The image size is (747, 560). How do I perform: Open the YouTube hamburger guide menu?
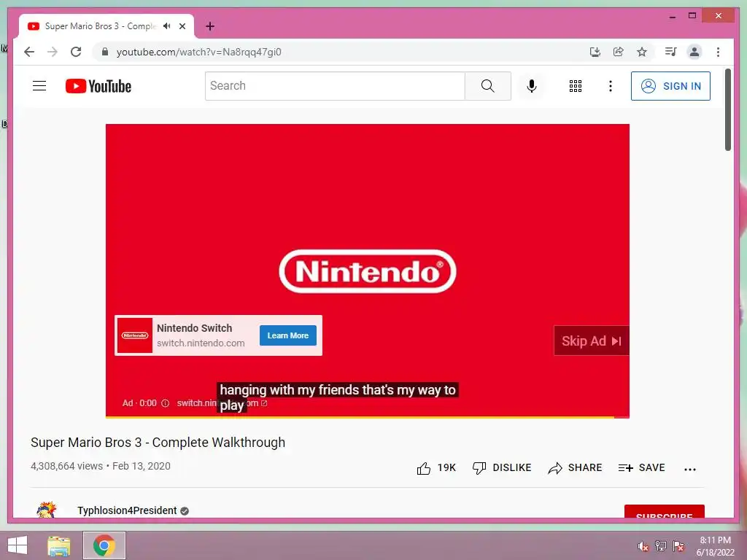(x=39, y=86)
